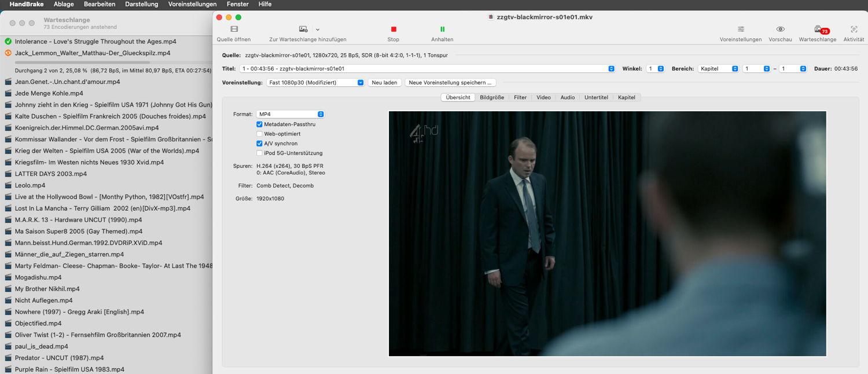This screenshot has width=868, height=374.
Task: Select Männer_die_auf_Ziegen_starren.mp4 in the queue
Action: (106, 254)
